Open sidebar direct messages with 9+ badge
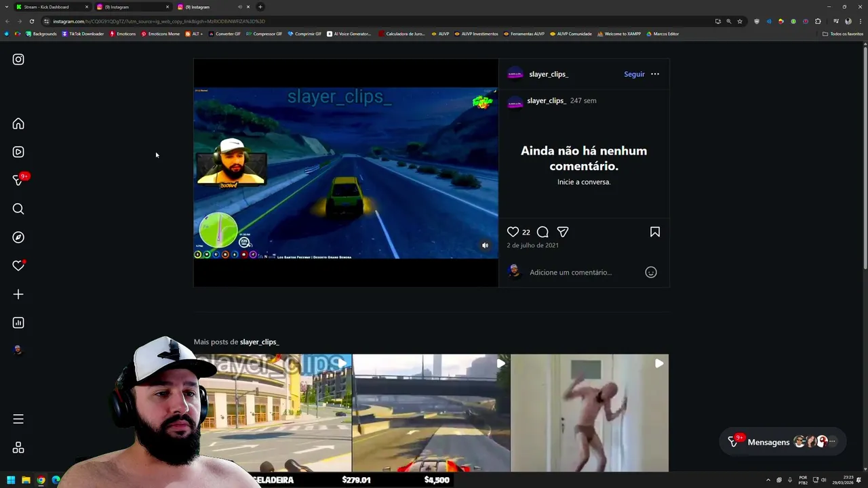 [20, 180]
